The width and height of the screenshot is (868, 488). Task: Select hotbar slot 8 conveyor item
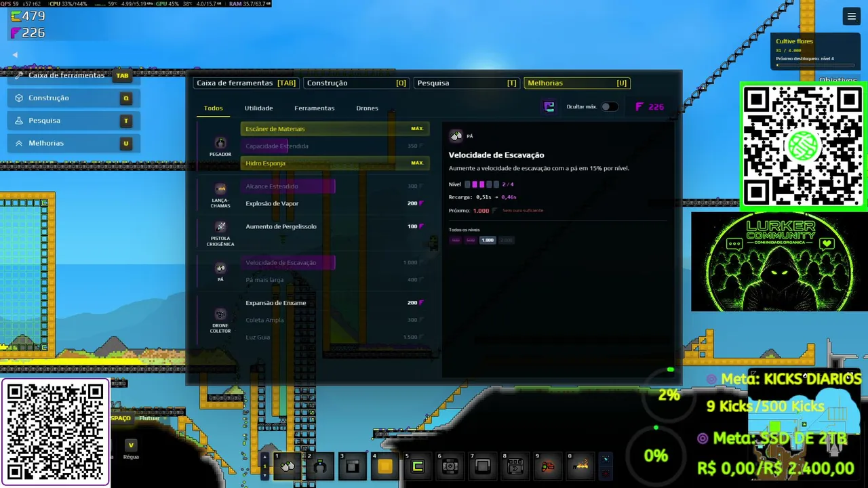click(515, 466)
